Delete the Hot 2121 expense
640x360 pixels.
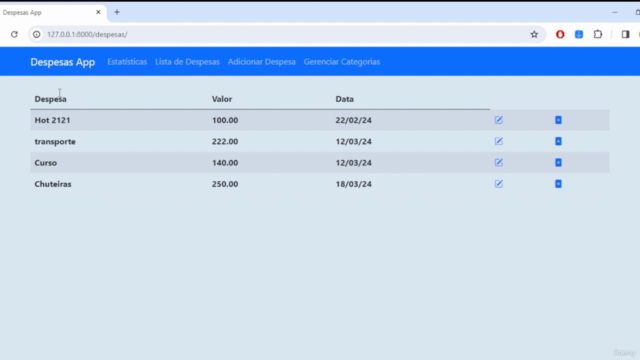point(558,120)
